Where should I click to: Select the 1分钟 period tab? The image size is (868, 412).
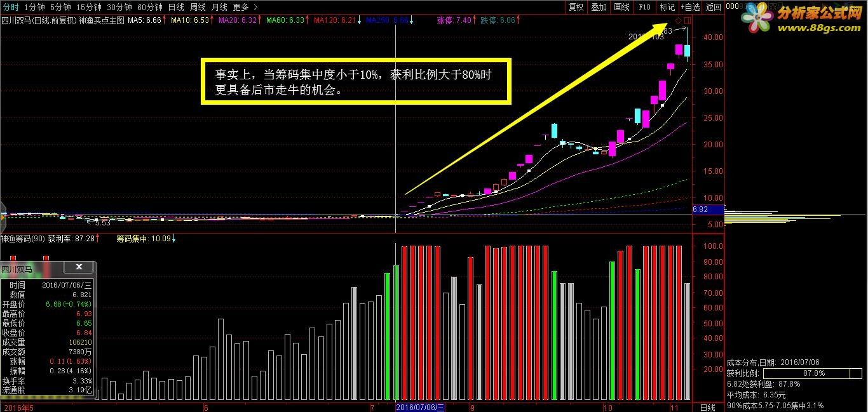pyautogui.click(x=34, y=7)
